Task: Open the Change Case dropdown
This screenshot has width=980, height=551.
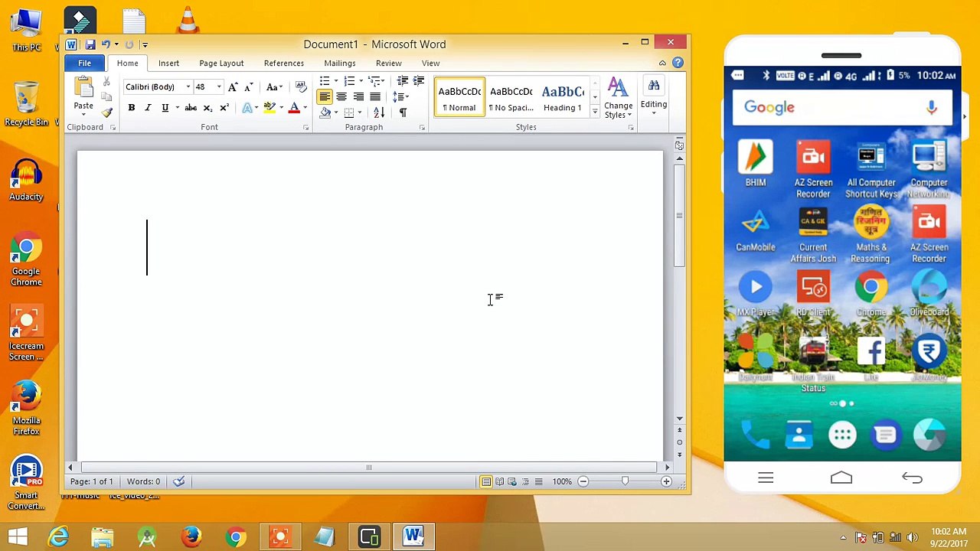Action: tap(274, 87)
